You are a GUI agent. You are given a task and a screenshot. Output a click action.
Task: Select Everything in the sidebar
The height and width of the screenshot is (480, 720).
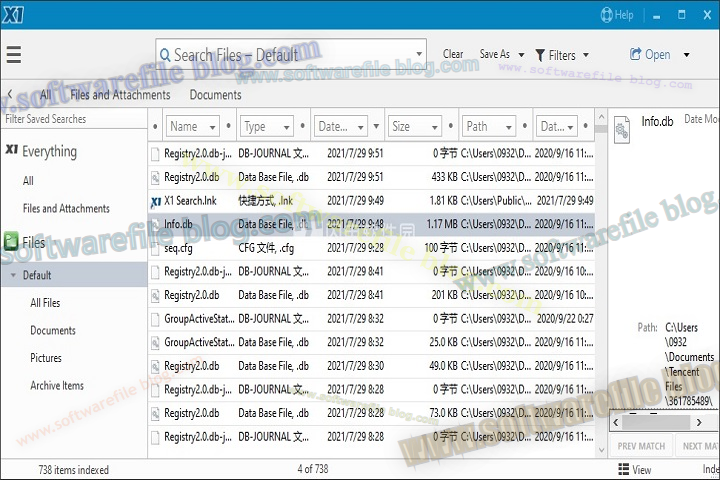coord(50,151)
